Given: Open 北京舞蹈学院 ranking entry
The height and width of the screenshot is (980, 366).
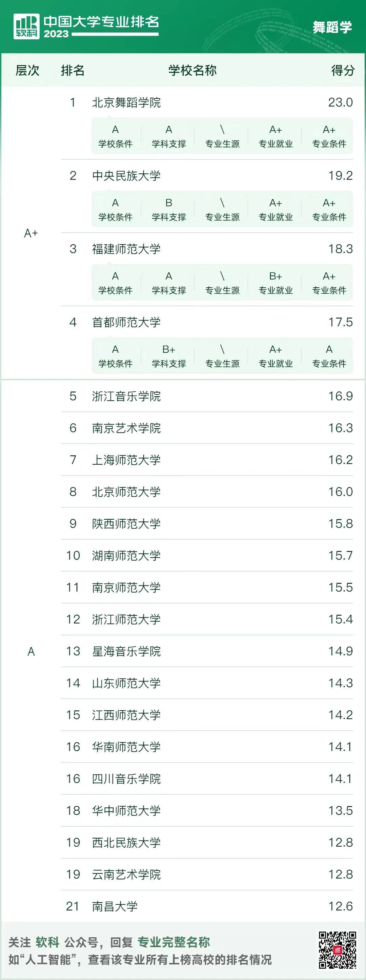Looking at the screenshot, I should pyautogui.click(x=126, y=102).
